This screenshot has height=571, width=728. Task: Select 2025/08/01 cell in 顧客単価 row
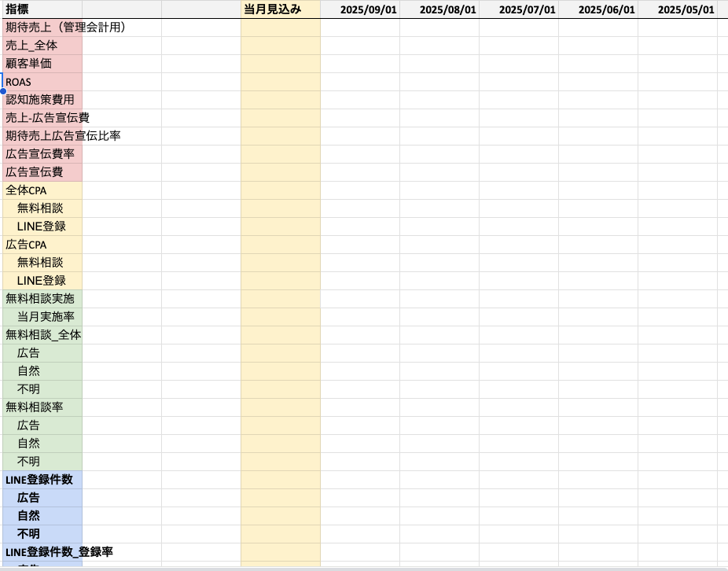[x=439, y=64]
